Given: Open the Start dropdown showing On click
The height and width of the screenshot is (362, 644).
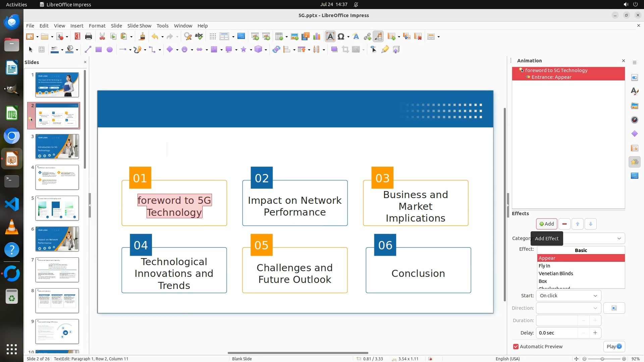Looking at the screenshot, I should (x=568, y=296).
